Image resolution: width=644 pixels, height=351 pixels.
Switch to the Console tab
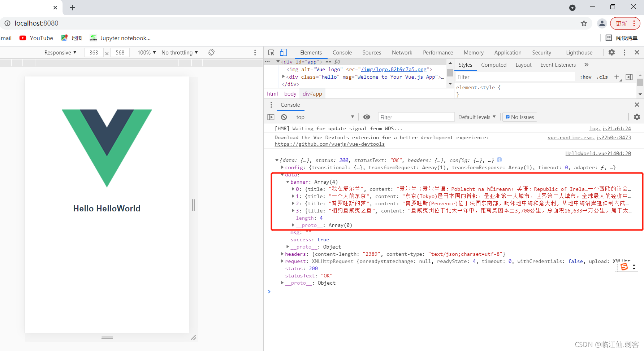(x=342, y=52)
